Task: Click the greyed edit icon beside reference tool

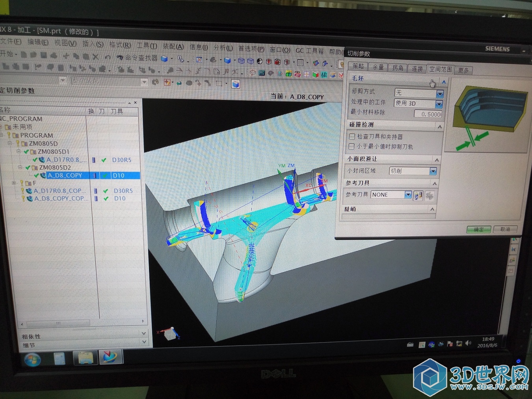Action: click(430, 196)
